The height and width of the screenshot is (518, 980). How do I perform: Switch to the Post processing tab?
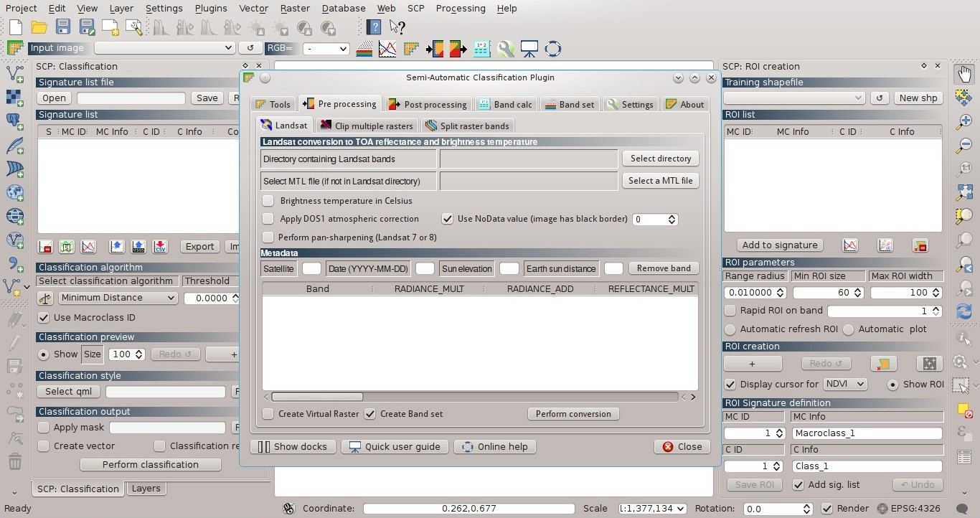click(428, 103)
